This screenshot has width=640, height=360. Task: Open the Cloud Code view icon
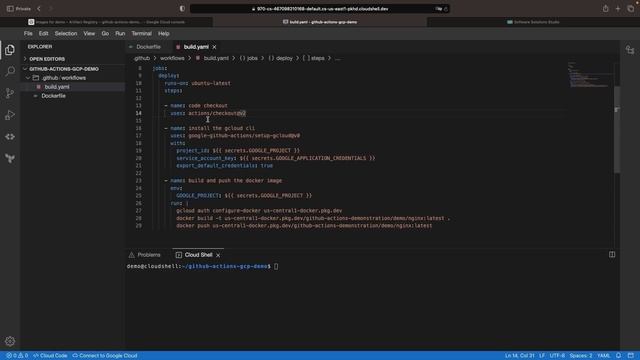coord(10,137)
